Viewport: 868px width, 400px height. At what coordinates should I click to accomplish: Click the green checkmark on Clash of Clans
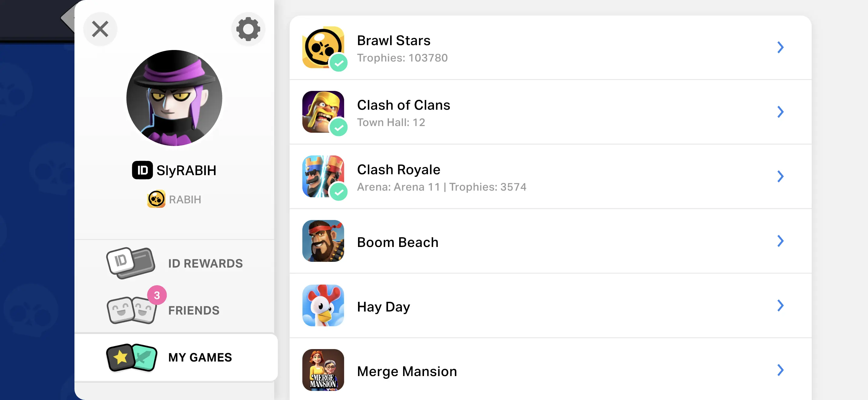pos(338,127)
